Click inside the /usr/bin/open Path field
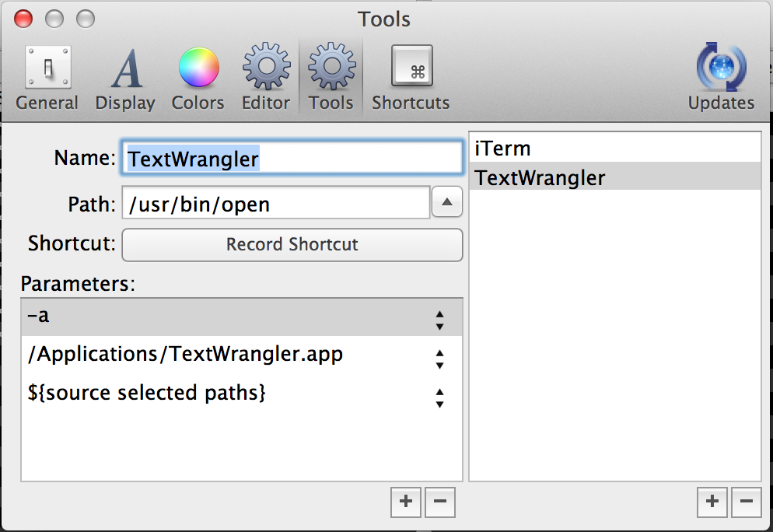This screenshot has width=773, height=532. (272, 202)
